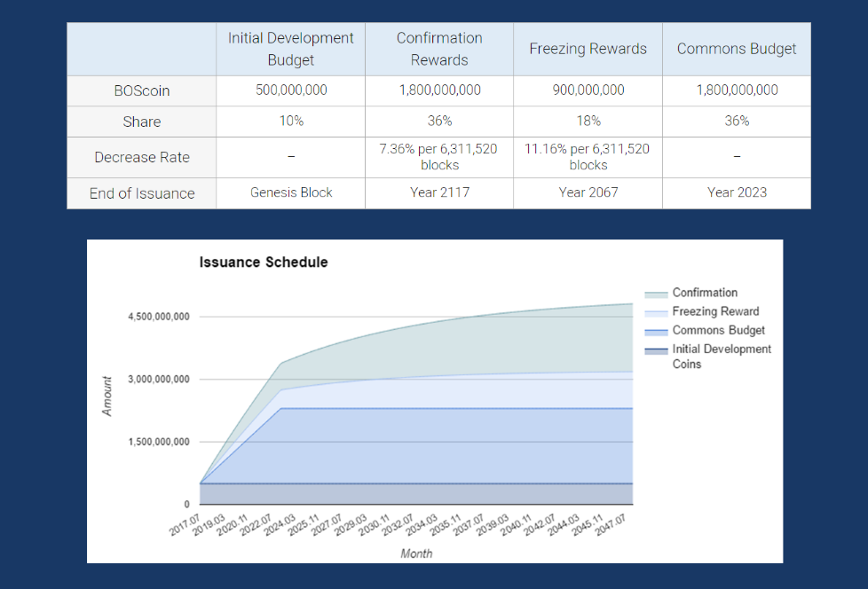
Task: Click the Commons Budget legend label
Action: (x=718, y=330)
